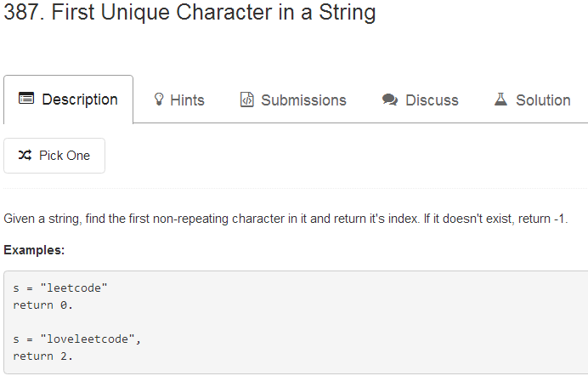The image size is (588, 376).
Task: Click the lightbulb icon beside Hints
Action: (159, 100)
